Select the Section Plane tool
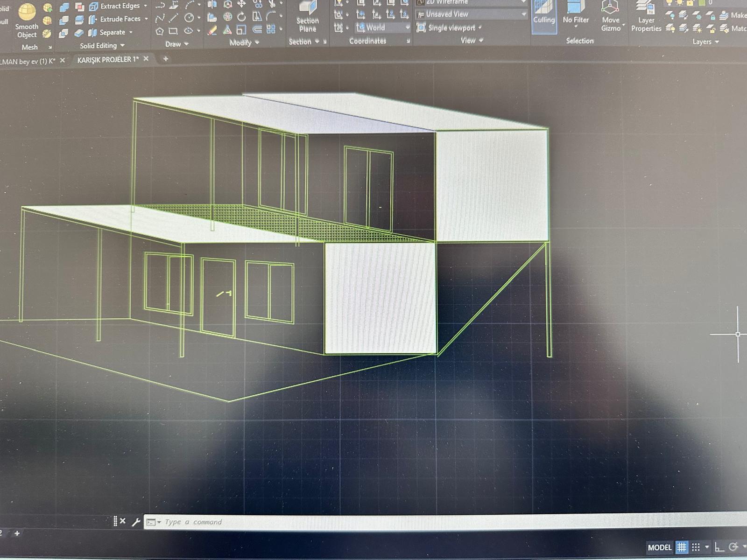 307,17
